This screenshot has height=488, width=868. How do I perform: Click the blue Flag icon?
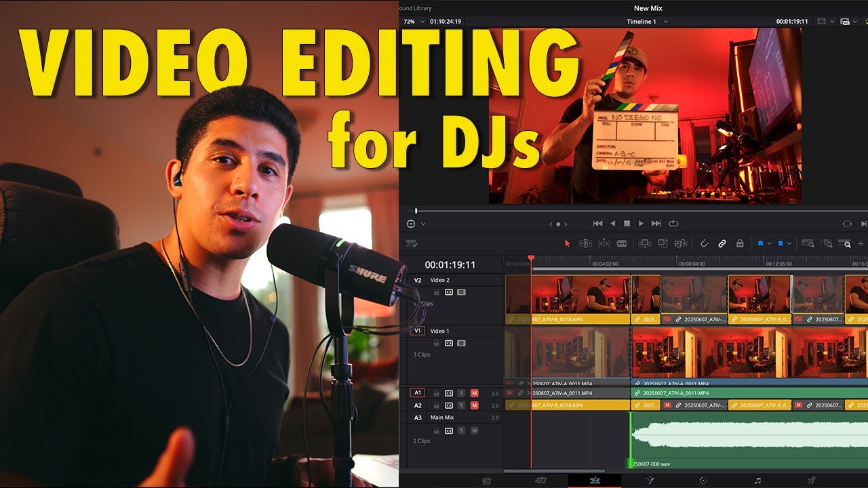pyautogui.click(x=761, y=243)
